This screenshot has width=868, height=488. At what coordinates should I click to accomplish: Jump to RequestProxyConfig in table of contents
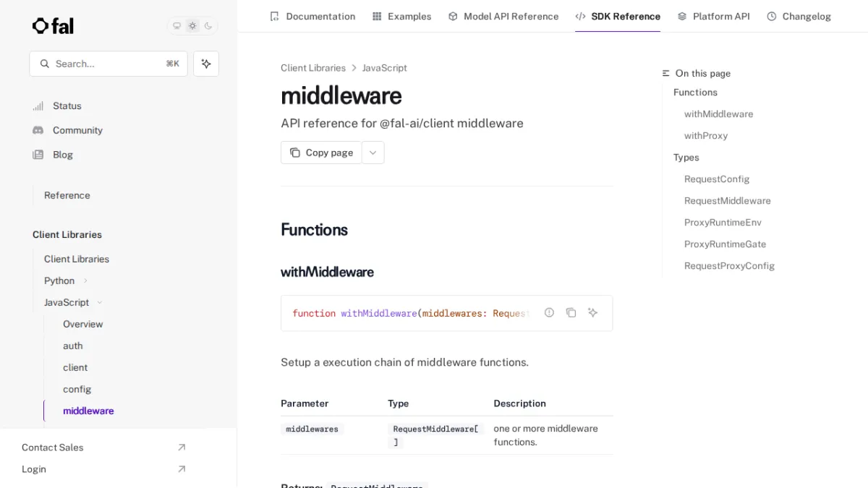point(729,266)
